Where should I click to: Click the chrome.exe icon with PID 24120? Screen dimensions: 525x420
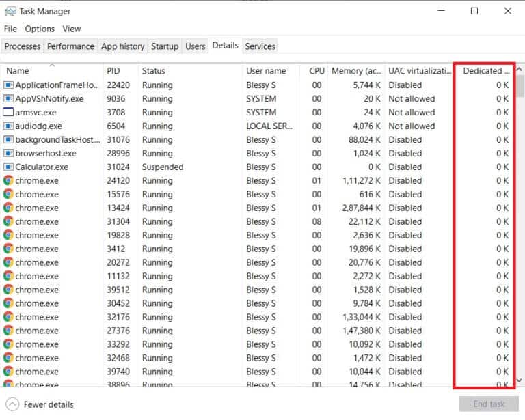click(x=8, y=181)
